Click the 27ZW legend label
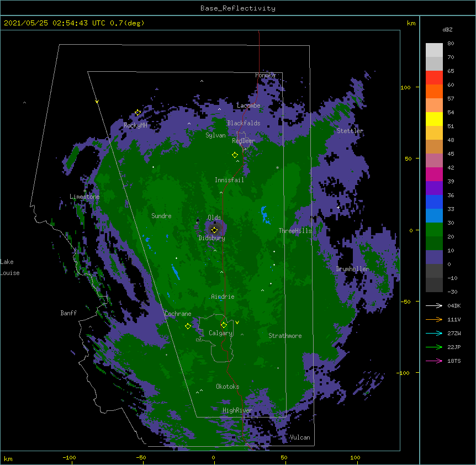This screenshot has width=476, height=465. [454, 333]
